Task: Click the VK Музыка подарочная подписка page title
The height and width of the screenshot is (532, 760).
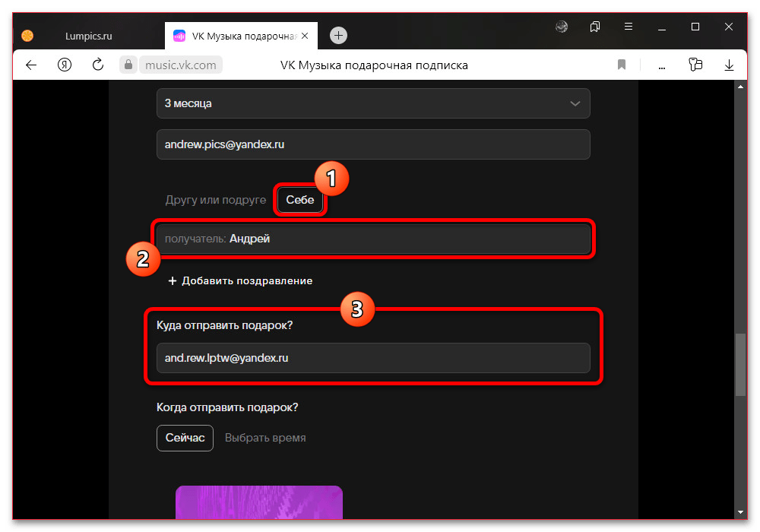Action: (x=374, y=65)
